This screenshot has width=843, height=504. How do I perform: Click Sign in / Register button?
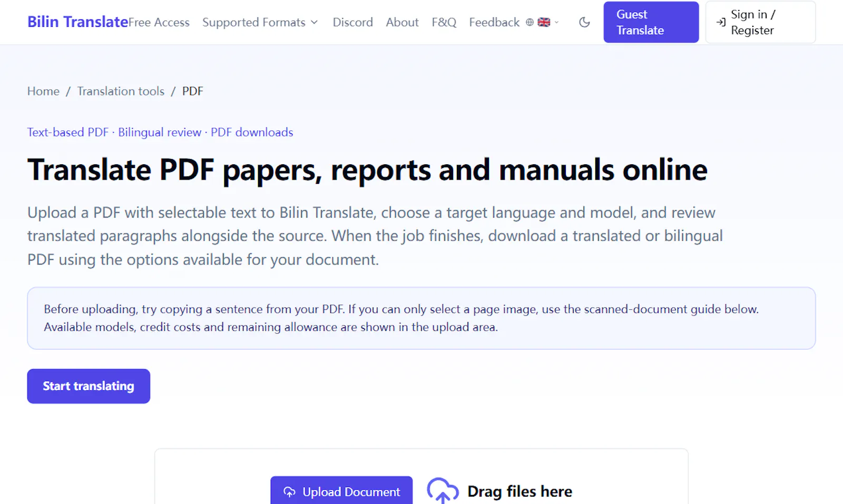pos(760,22)
